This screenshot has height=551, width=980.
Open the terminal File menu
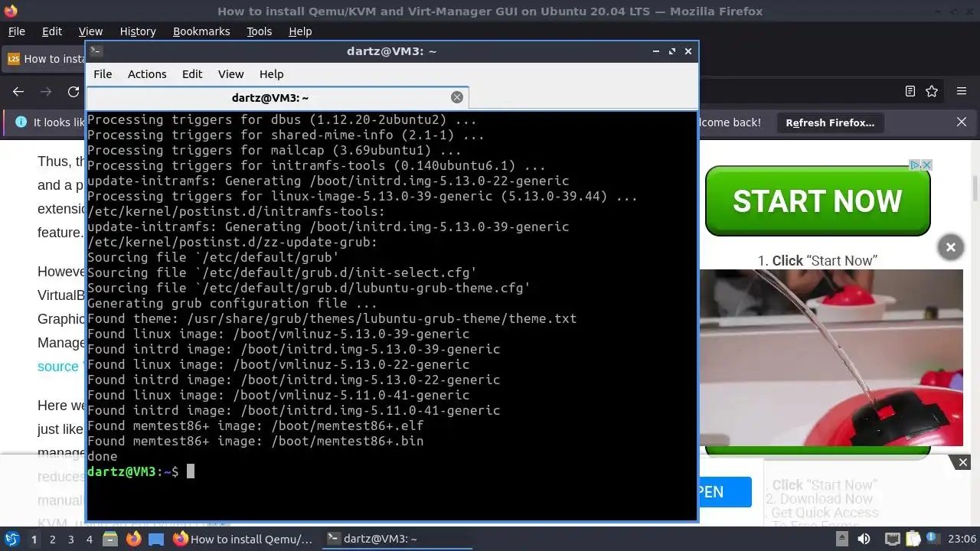pyautogui.click(x=103, y=74)
